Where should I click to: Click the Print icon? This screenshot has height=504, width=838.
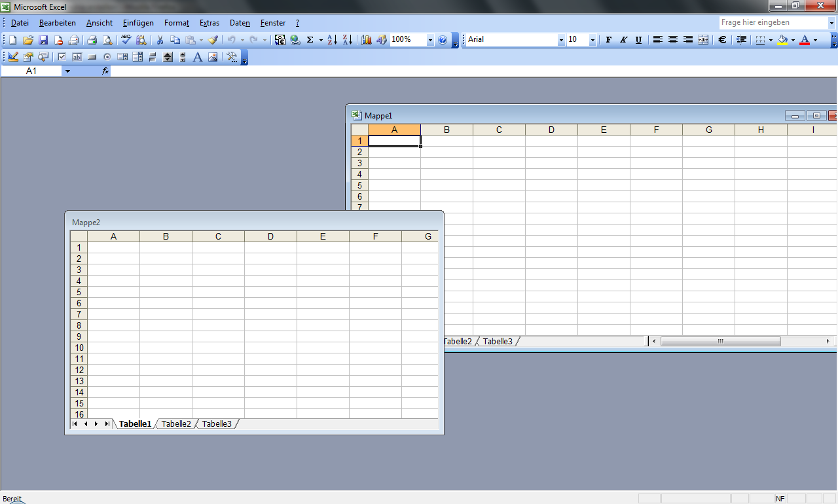click(x=92, y=40)
